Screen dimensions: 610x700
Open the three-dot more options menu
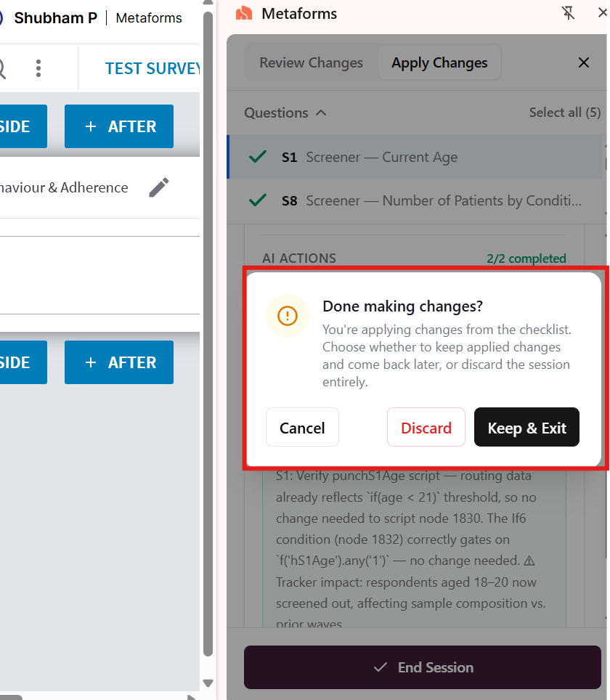coord(38,68)
